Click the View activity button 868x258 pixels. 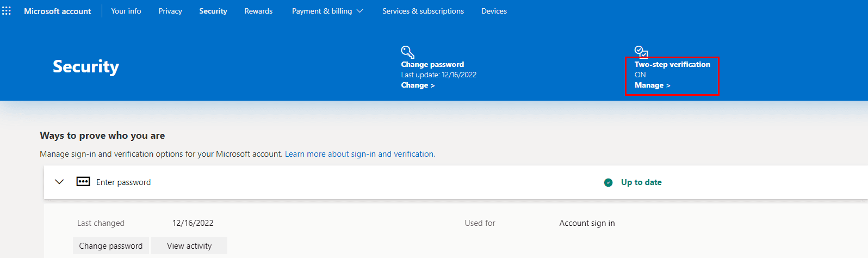click(x=189, y=245)
